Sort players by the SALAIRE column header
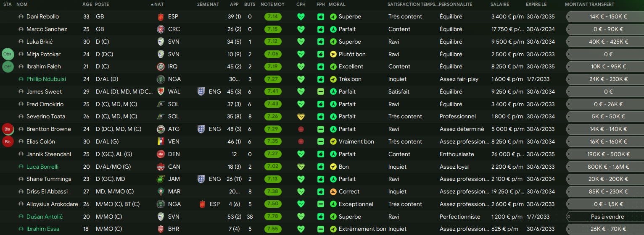This screenshot has width=644, height=235. click(x=499, y=4)
